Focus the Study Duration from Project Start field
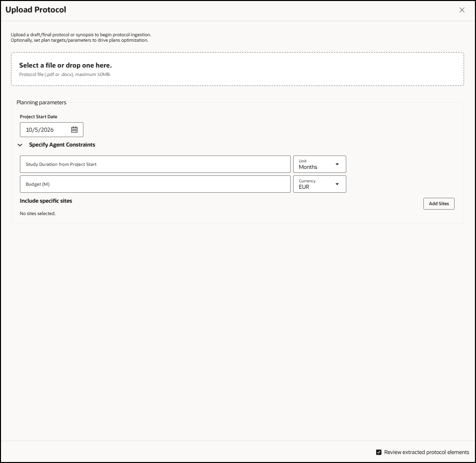 pos(155,164)
